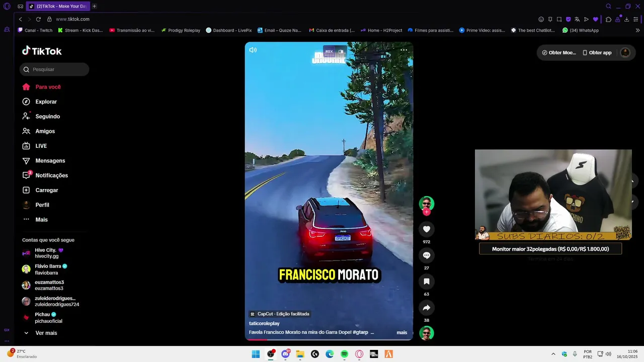
Task: Open comments on the video
Action: (427, 255)
